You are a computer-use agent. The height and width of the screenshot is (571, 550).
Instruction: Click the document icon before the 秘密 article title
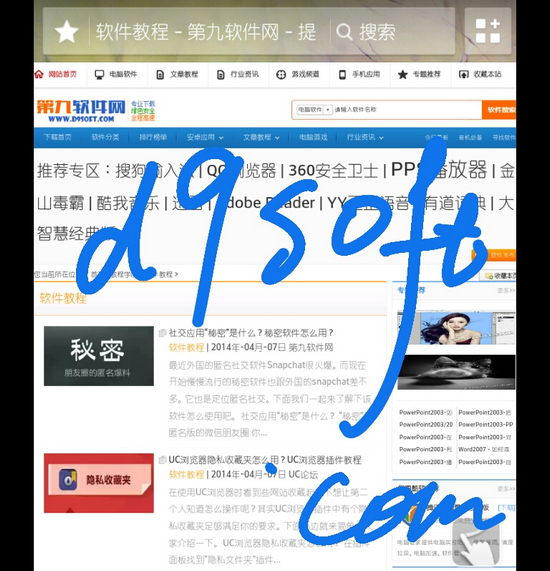(162, 332)
